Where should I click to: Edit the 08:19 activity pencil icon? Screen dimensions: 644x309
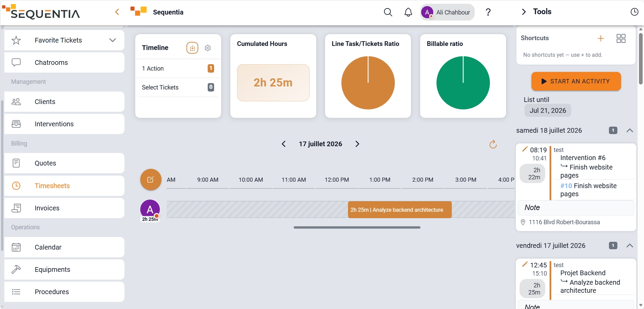tap(525, 149)
